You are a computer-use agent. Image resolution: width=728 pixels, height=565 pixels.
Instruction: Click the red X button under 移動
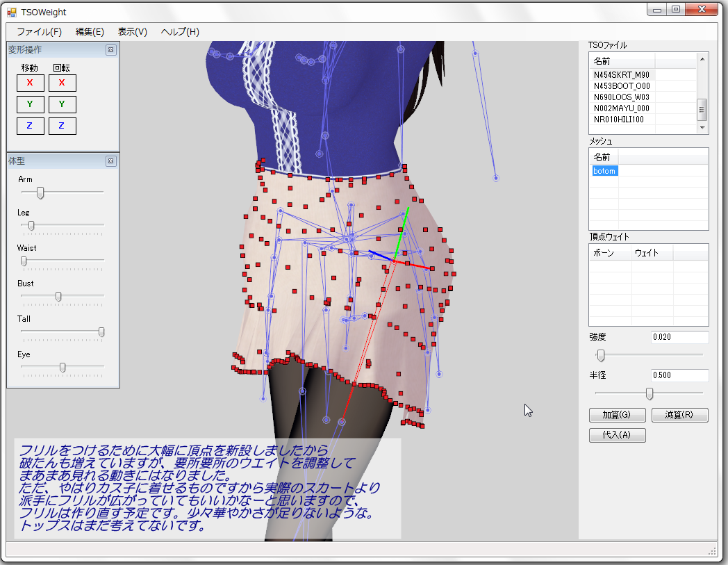tap(30, 83)
